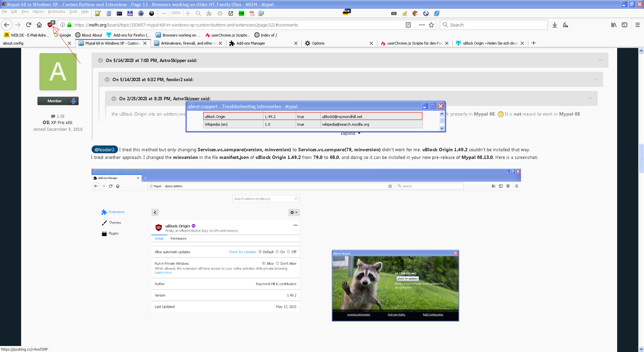
Task: Expand the truncated quote via Expand
Action: 351,133
